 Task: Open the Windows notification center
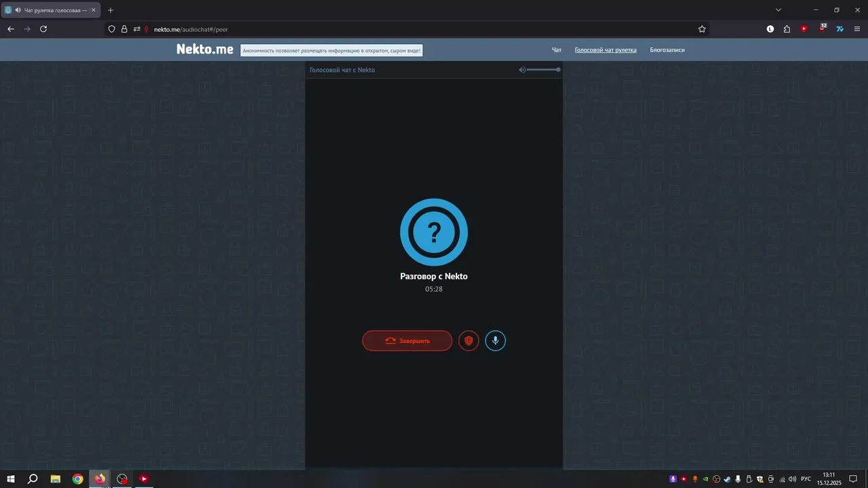[x=854, y=479]
